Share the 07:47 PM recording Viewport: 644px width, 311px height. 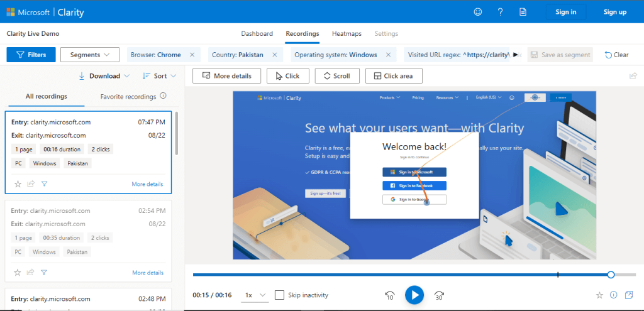click(31, 184)
